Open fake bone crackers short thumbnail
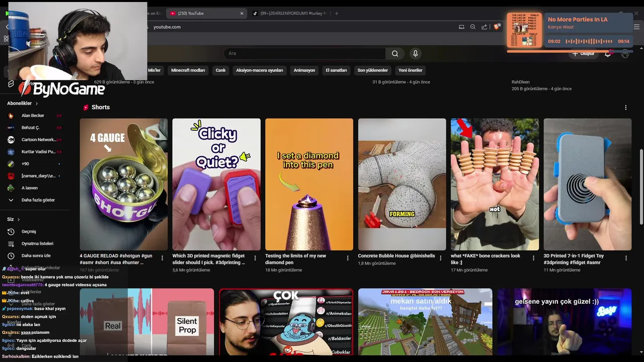The height and width of the screenshot is (362, 644). (x=495, y=185)
